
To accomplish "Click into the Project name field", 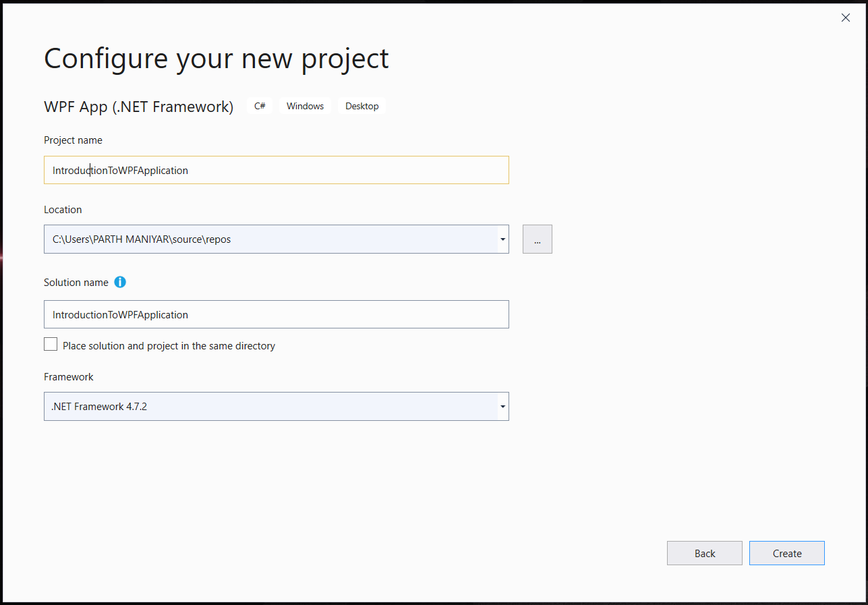I will 276,170.
